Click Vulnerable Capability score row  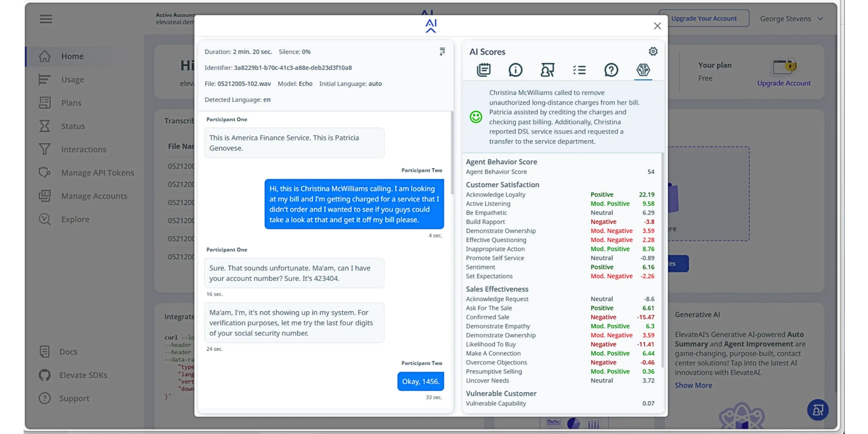tap(560, 403)
